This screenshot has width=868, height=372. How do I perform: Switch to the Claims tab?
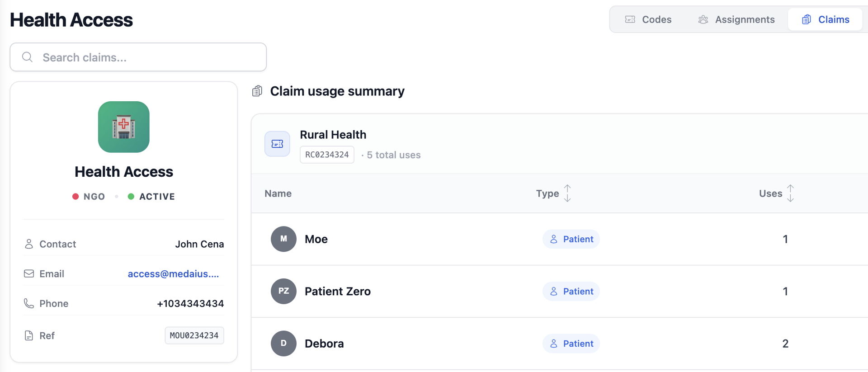point(825,19)
